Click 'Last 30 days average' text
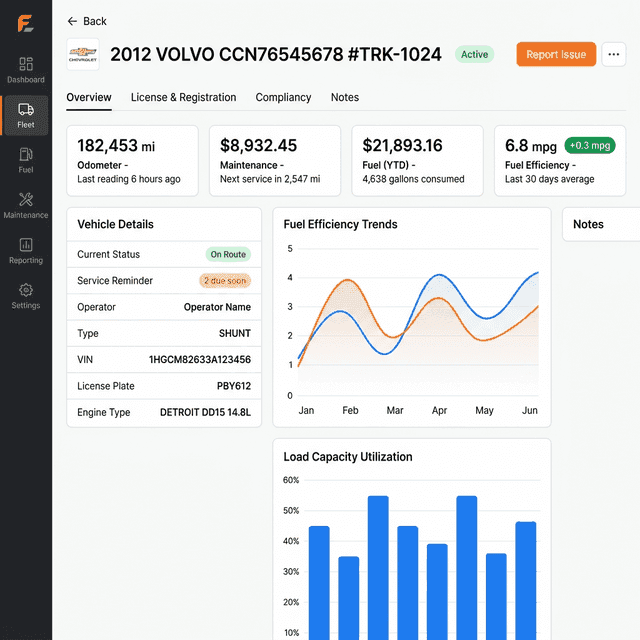The width and height of the screenshot is (640, 640). point(549,179)
